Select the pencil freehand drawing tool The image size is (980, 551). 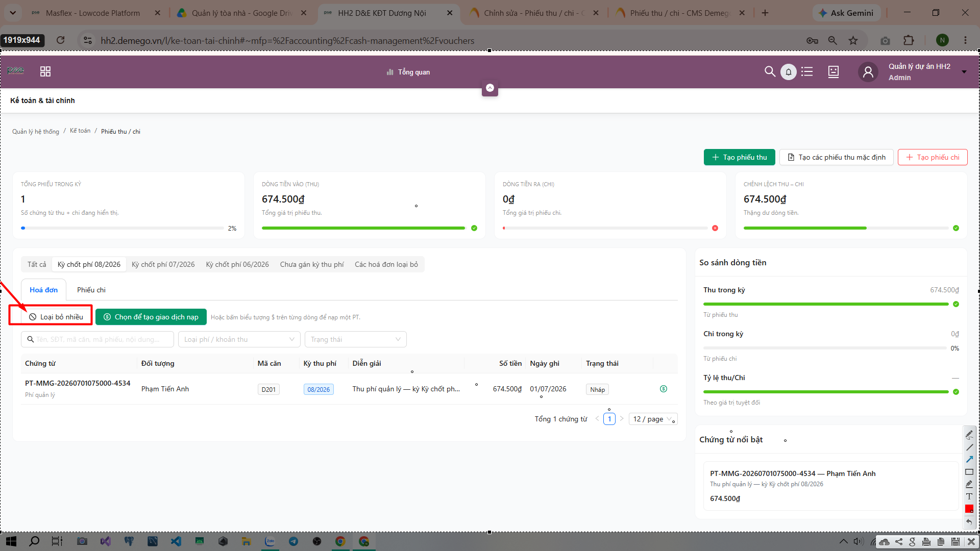[x=969, y=434]
